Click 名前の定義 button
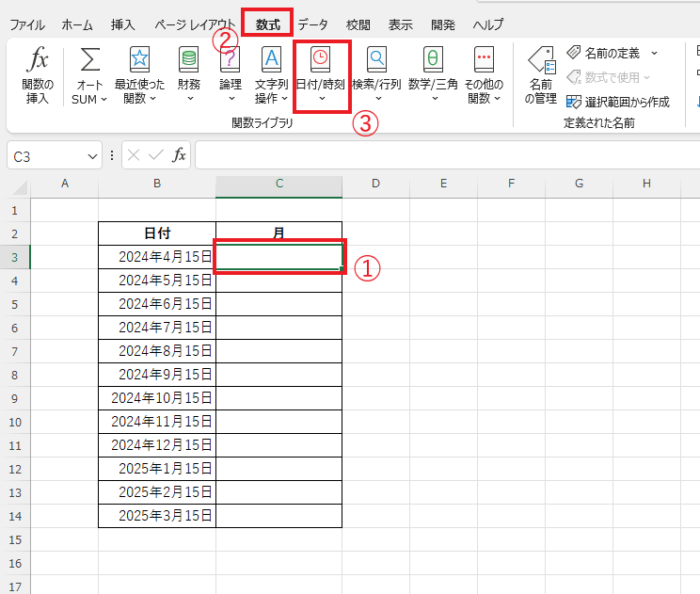The image size is (700, 594). point(604,53)
